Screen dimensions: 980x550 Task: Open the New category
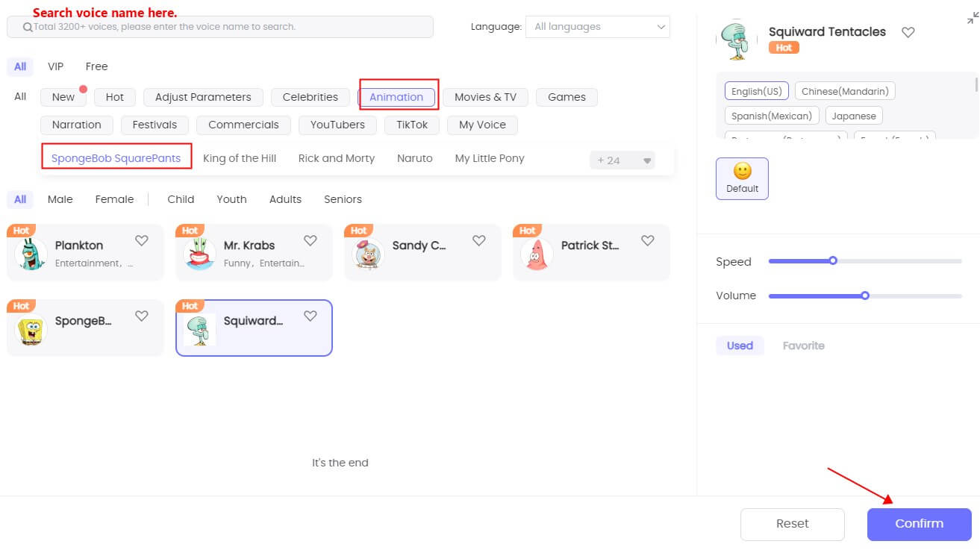63,97
